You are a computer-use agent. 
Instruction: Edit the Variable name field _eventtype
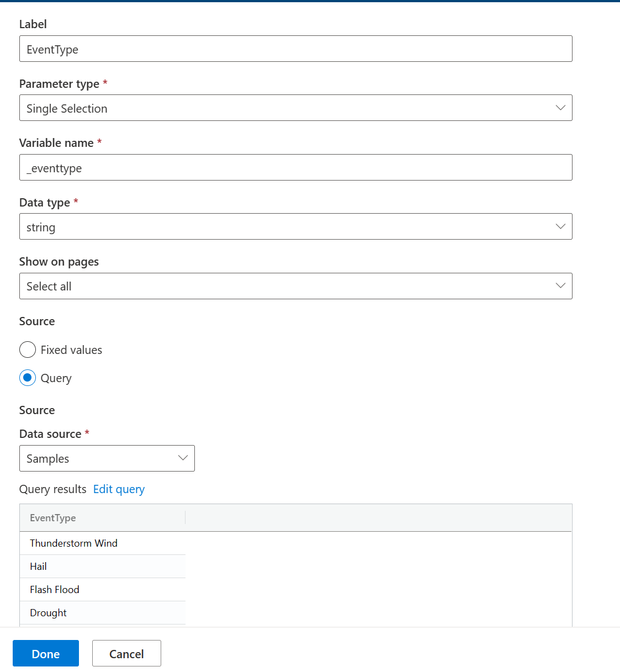click(x=295, y=167)
